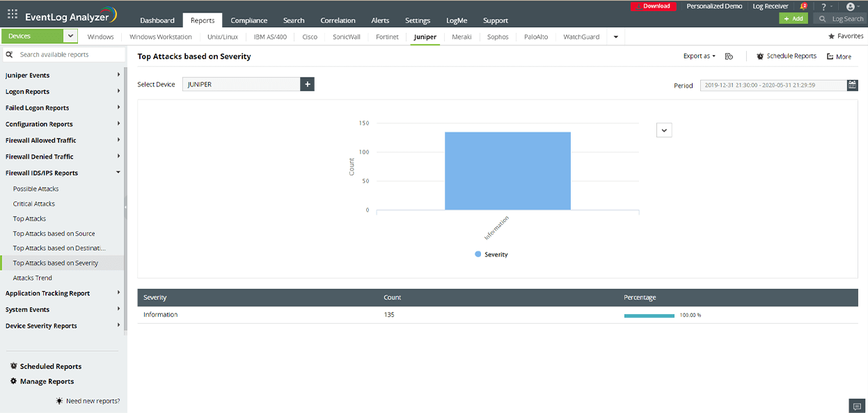
Task: Expand Device Severity Reports section
Action: point(63,326)
